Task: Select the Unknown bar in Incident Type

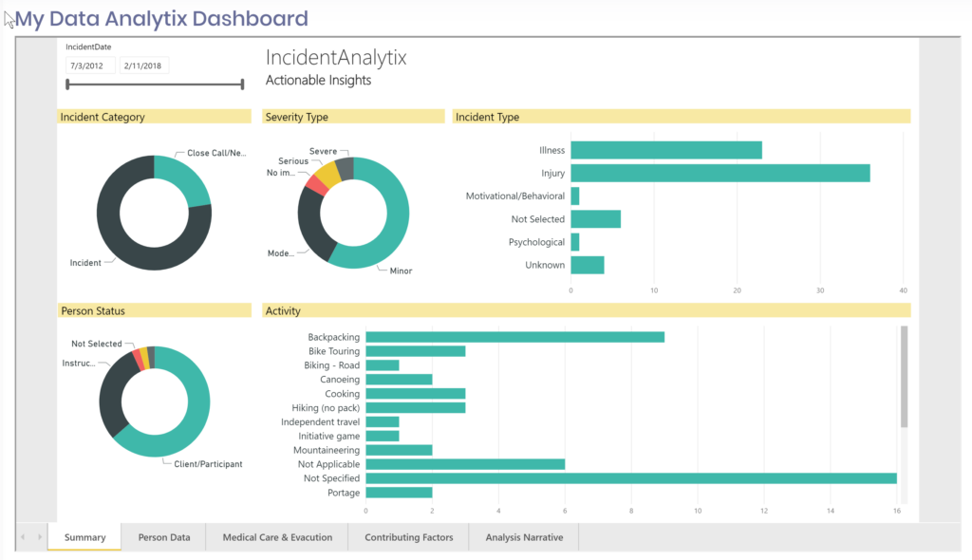Action: coord(588,265)
